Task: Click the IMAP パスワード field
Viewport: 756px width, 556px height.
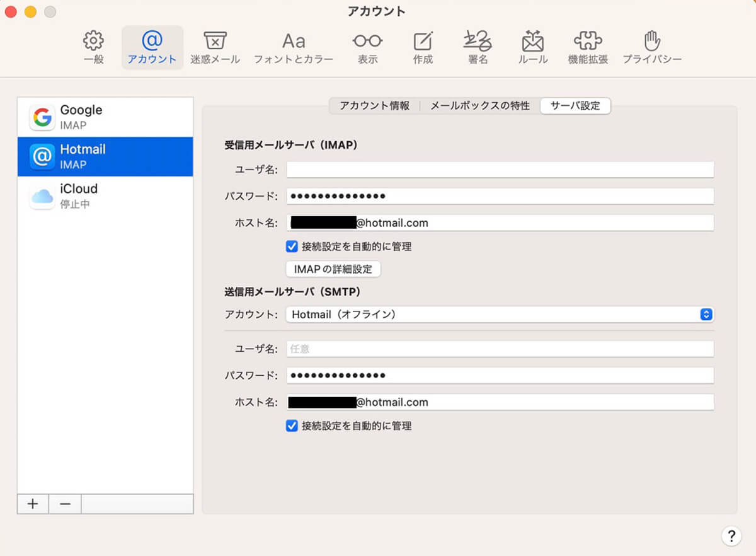Action: [x=500, y=196]
